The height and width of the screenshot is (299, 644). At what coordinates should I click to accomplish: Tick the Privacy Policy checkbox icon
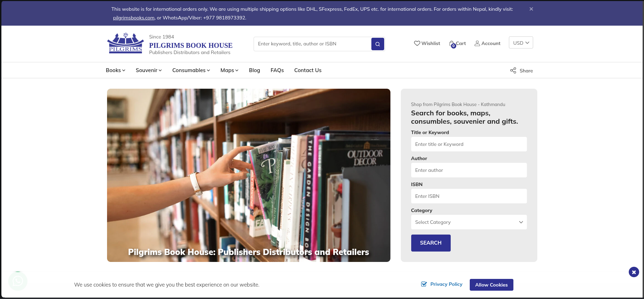[424, 284]
